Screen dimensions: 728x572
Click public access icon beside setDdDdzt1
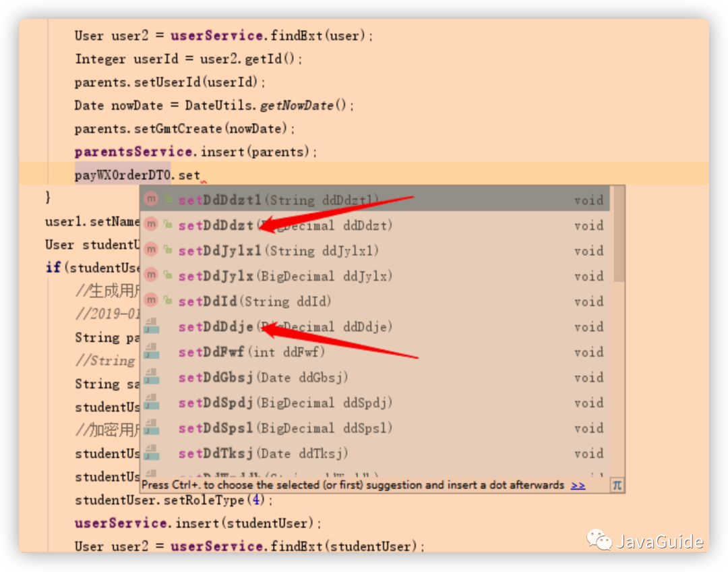point(168,200)
